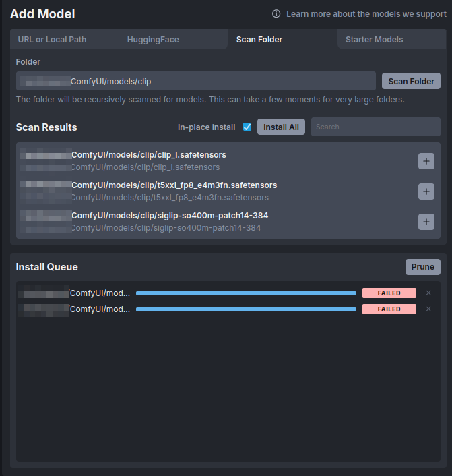Click the first FAILED status badge
Viewport: 452px width, 476px height.
pos(389,293)
